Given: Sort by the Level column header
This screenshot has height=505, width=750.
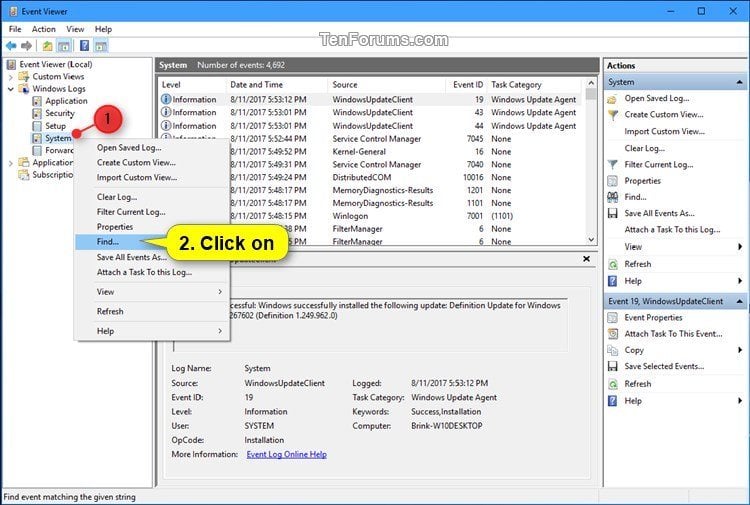Looking at the screenshot, I should 192,85.
